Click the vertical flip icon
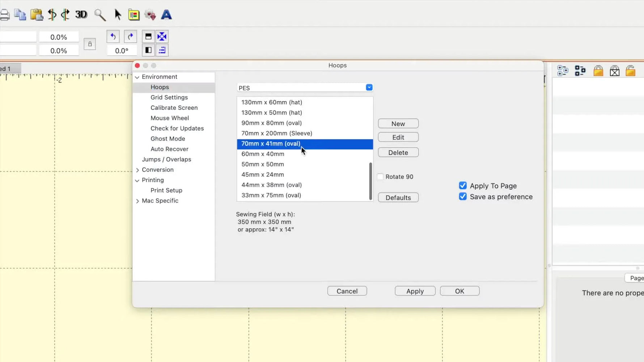This screenshot has width=644, height=362. pyautogui.click(x=148, y=37)
